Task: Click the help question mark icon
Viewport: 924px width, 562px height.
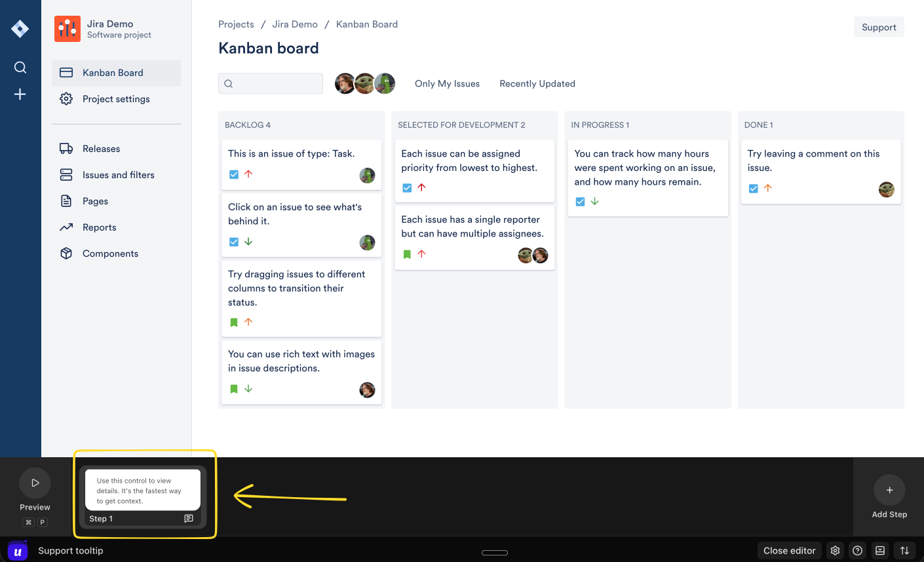Action: (x=857, y=551)
